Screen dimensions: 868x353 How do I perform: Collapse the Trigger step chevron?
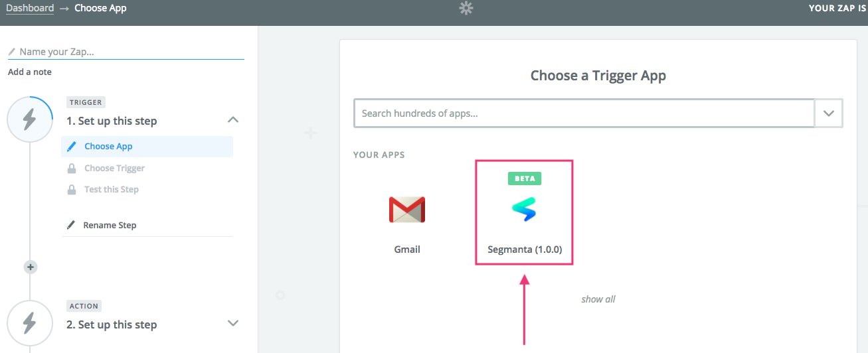[x=233, y=120]
